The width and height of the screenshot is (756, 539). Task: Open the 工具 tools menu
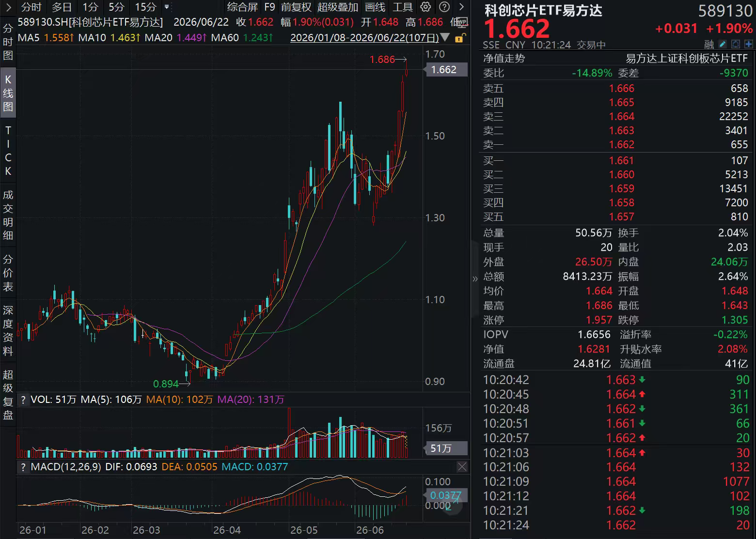tap(403, 7)
